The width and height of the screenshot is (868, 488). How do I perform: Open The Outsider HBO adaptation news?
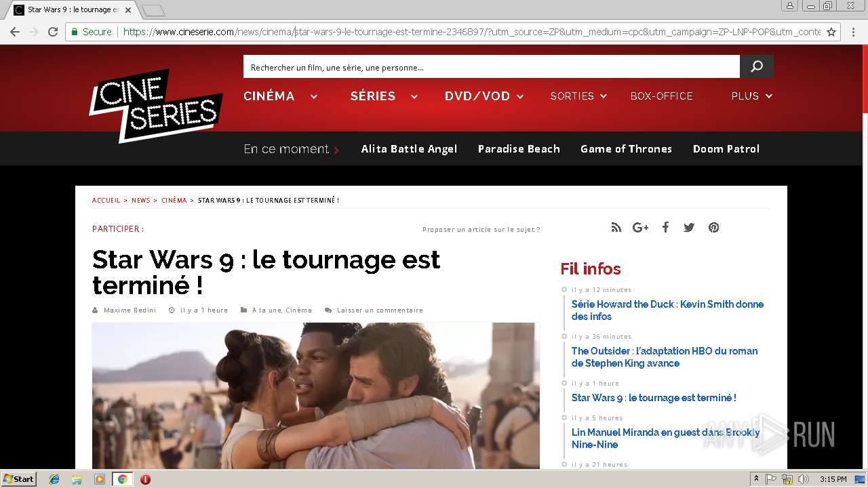click(665, 357)
